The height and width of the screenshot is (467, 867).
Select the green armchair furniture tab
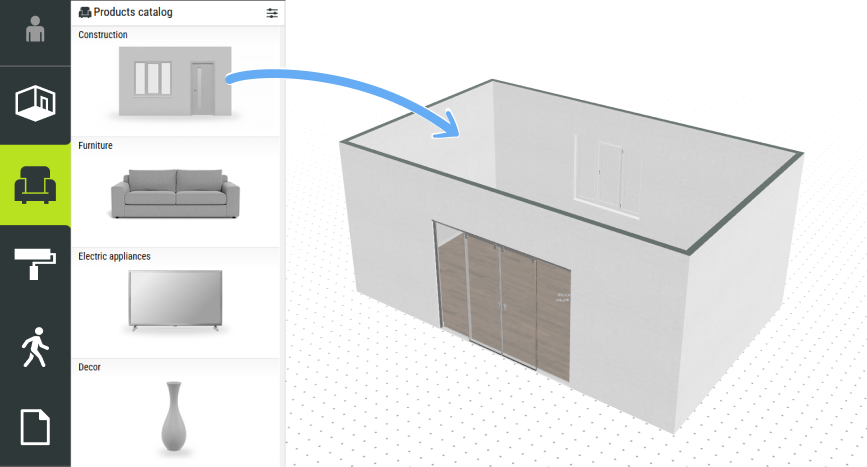35,184
